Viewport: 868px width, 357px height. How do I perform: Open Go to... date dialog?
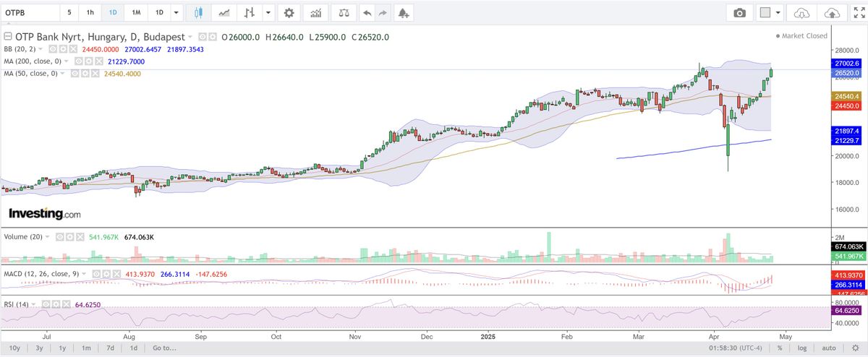164,348
